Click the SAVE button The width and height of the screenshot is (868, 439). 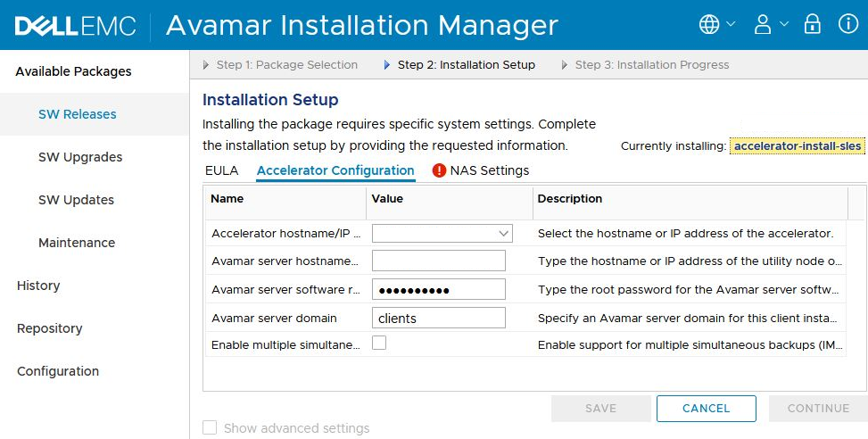(600, 409)
